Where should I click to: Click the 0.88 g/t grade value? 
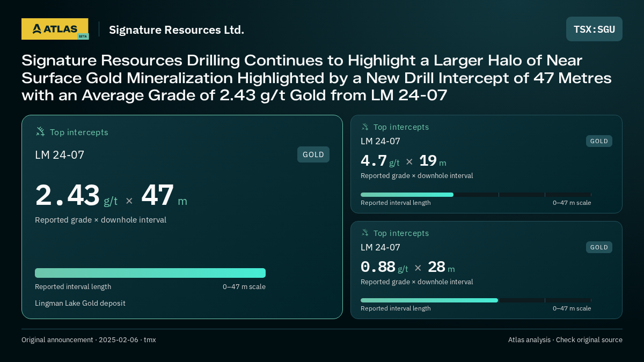(384, 267)
